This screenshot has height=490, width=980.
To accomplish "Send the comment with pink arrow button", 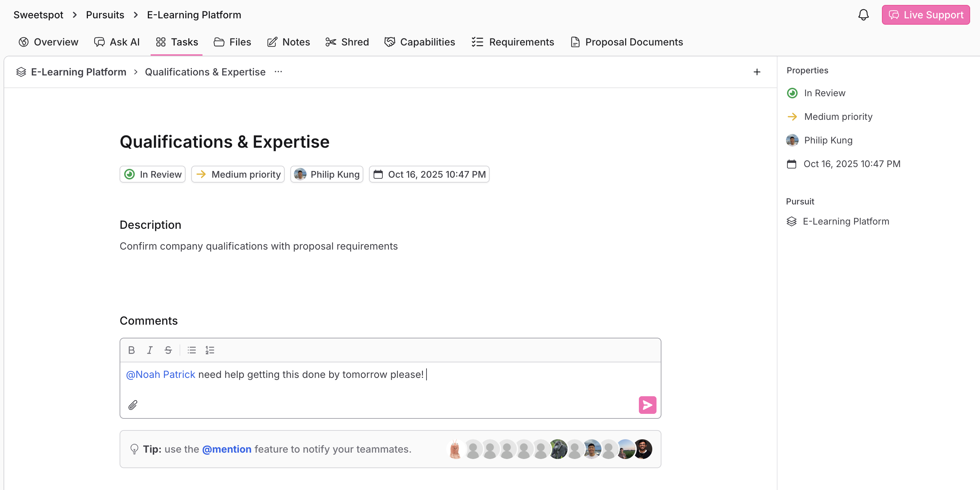I will [647, 405].
